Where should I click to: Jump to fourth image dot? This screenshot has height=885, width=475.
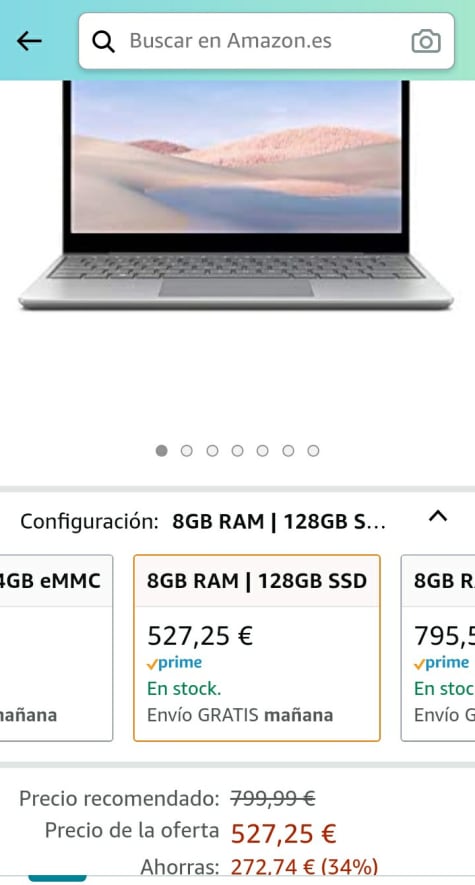(238, 450)
